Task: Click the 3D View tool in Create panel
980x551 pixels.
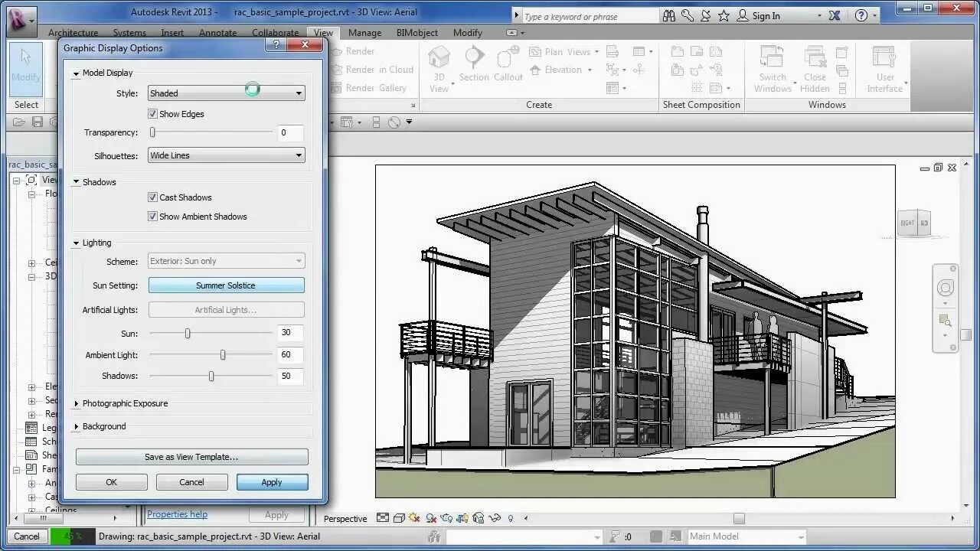Action: click(439, 68)
